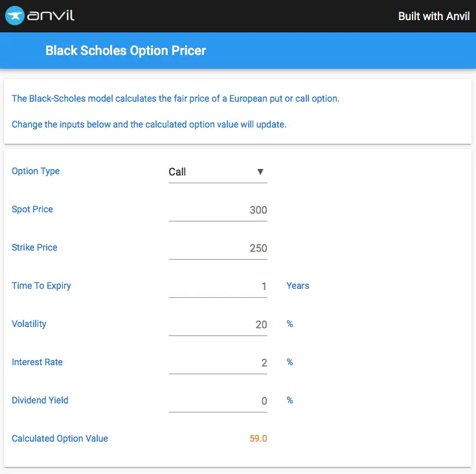This screenshot has height=474, width=476.
Task: Click the percent sign next to Volatility
Action: [290, 324]
